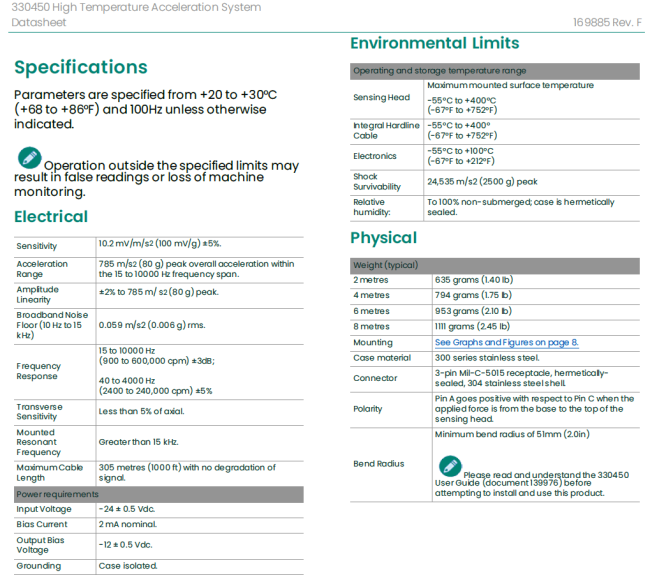Click the Physical section heading

click(x=383, y=238)
